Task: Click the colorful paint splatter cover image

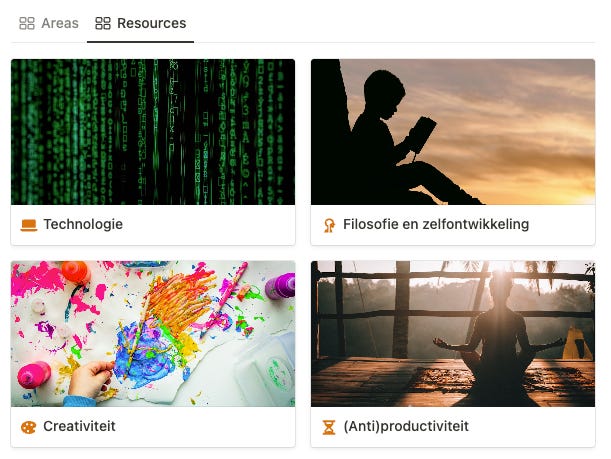Action: pos(153,334)
